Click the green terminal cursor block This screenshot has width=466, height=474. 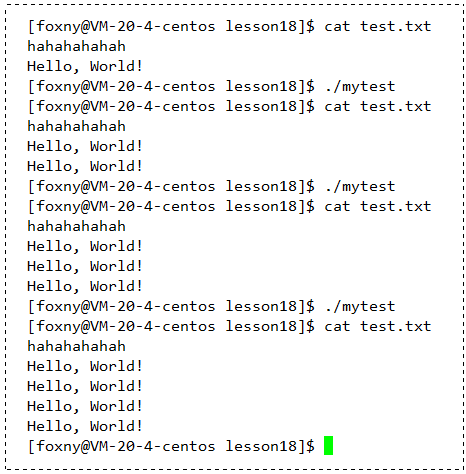pyautogui.click(x=328, y=445)
